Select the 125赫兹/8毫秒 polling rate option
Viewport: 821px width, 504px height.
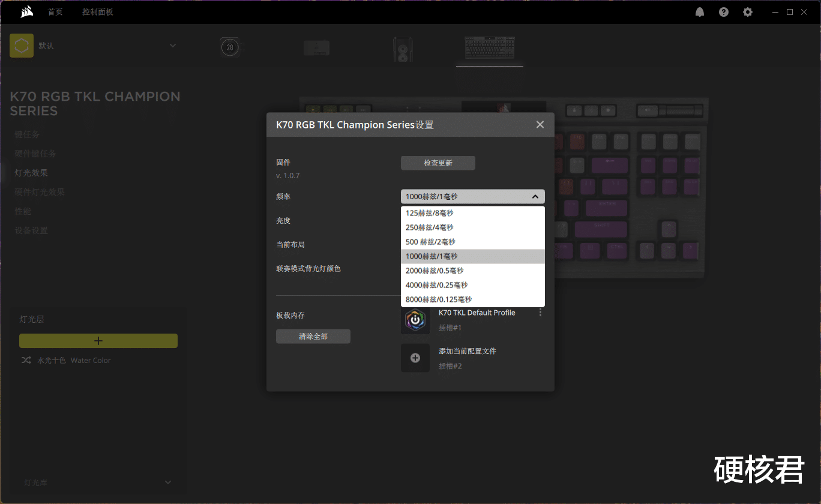click(429, 212)
